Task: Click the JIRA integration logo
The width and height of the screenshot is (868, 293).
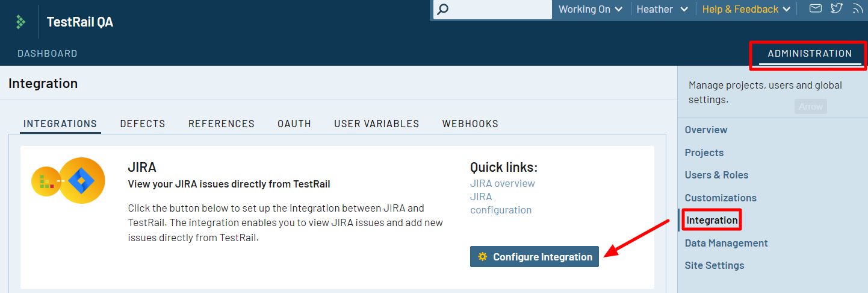Action: 68,180
